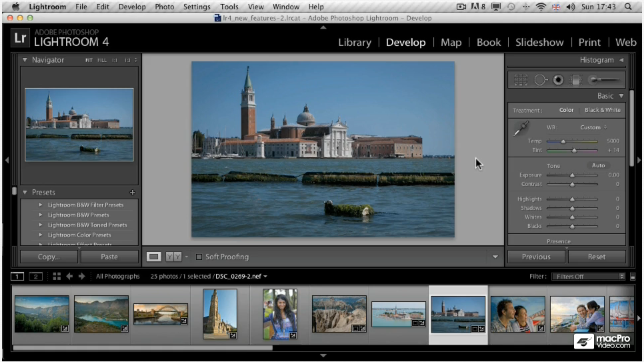Open Grid view from filmstrip bar
This screenshot has height=362, width=644.
click(57, 276)
